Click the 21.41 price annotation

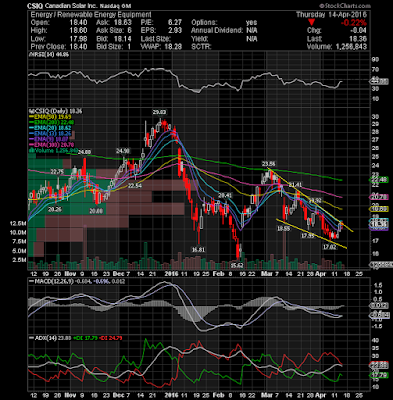point(295,185)
